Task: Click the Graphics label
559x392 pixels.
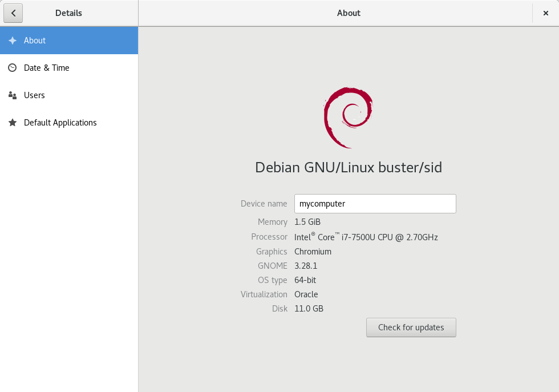Action: click(x=272, y=252)
